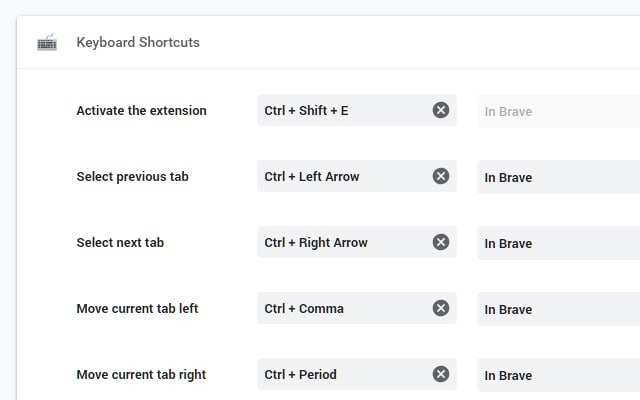Image resolution: width=640 pixels, height=400 pixels.
Task: Click the disabled scope dropdown for Activate extension
Action: click(558, 111)
